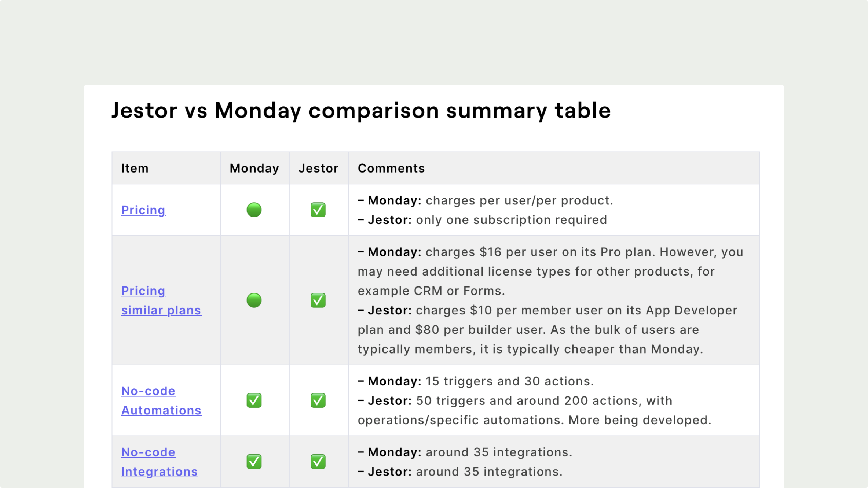The height and width of the screenshot is (488, 868).
Task: Click the Jestor column header
Action: tap(318, 168)
